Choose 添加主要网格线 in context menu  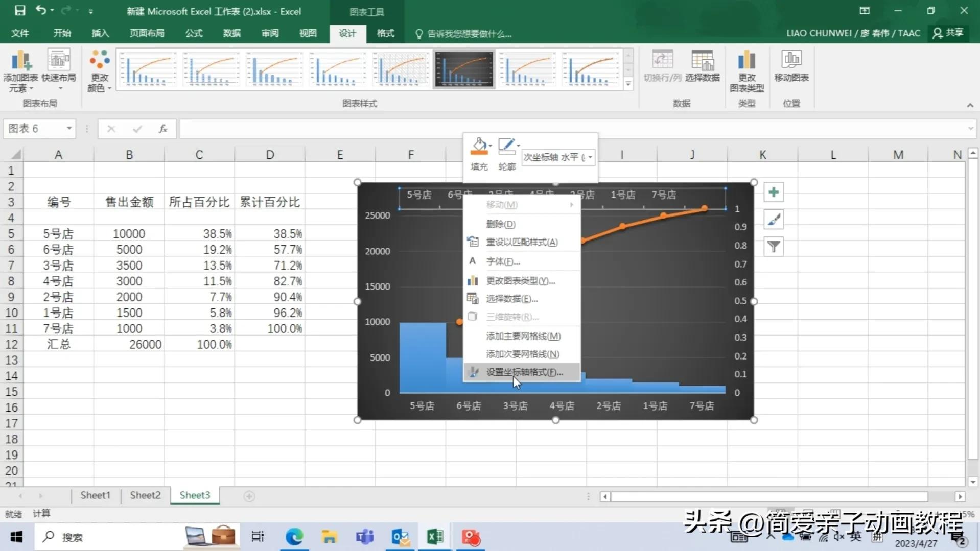pyautogui.click(x=522, y=336)
